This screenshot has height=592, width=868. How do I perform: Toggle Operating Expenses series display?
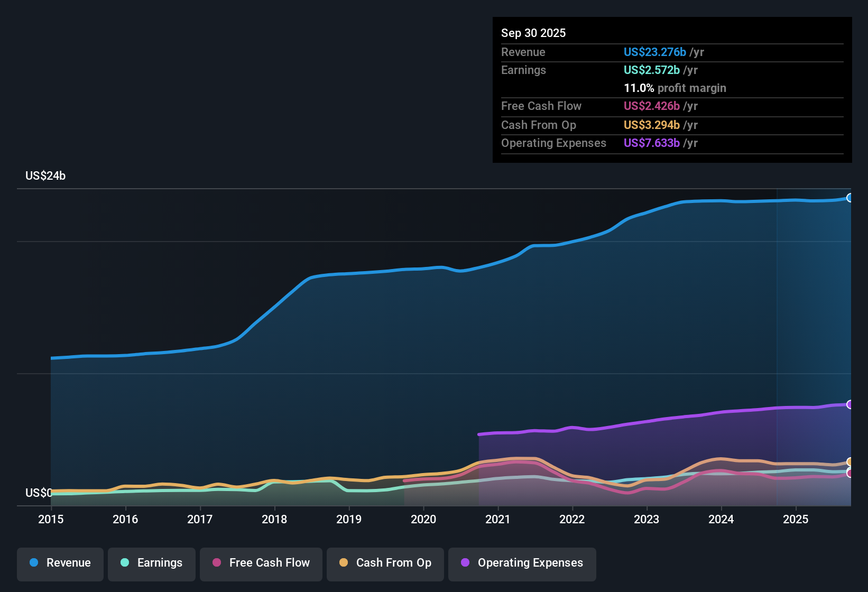tap(522, 563)
